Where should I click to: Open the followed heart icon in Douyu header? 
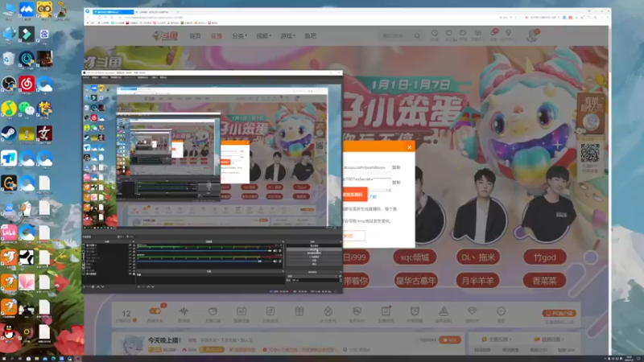click(449, 33)
